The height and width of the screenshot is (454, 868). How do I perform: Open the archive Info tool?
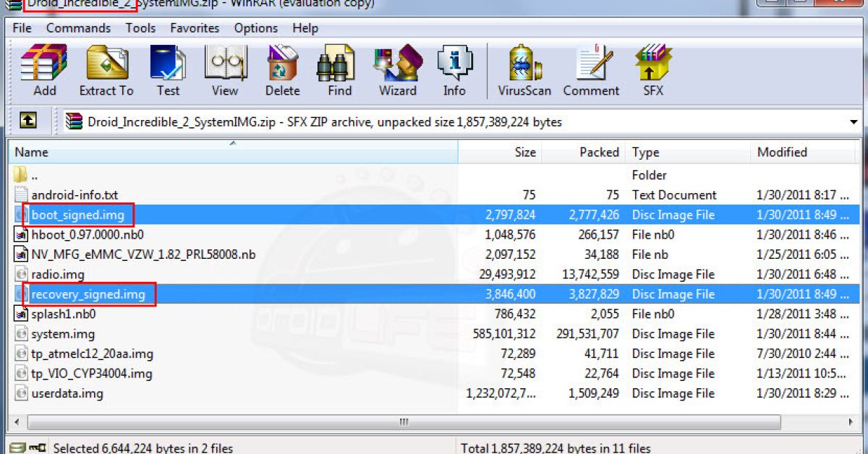click(454, 70)
